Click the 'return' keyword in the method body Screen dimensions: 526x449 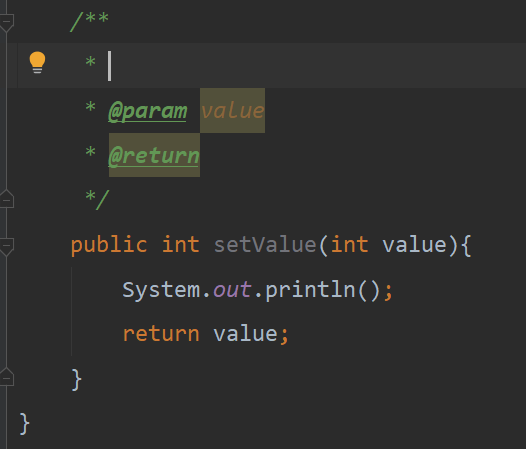pos(161,334)
